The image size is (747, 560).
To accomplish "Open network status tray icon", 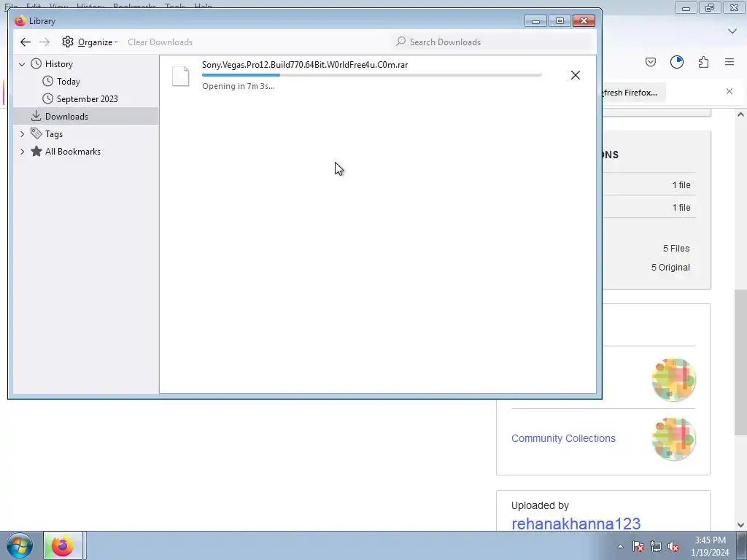I will coord(656,547).
